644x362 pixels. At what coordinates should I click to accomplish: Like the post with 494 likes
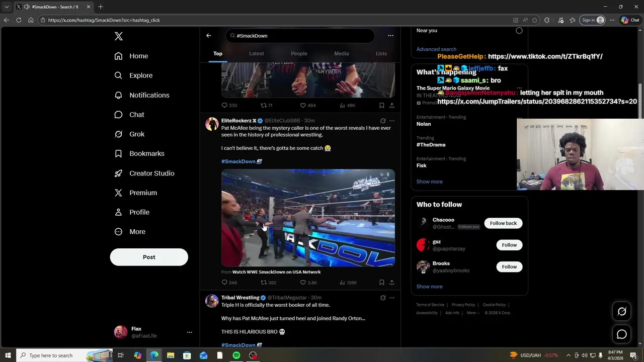(x=307, y=105)
